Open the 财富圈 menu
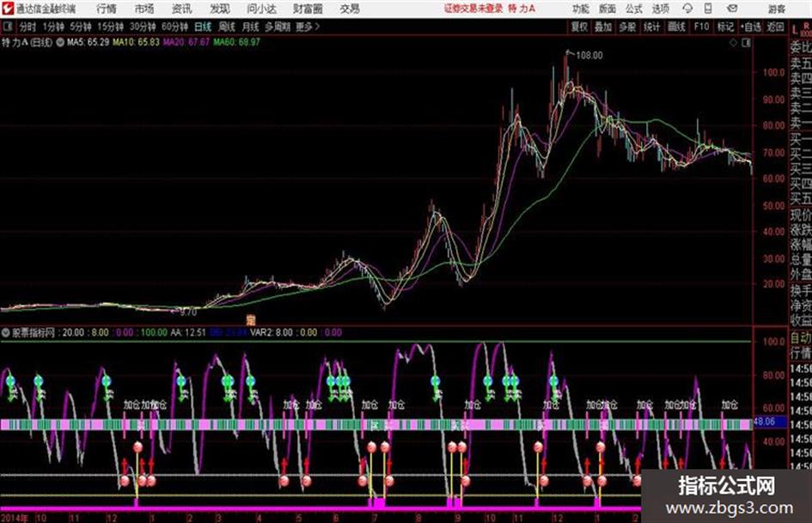Image resolution: width=812 pixels, height=523 pixels. pyautogui.click(x=308, y=9)
